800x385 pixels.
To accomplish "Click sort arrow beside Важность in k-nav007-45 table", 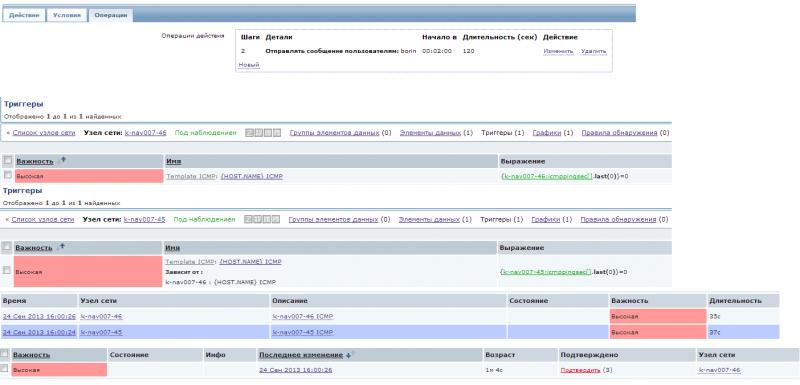I will (x=62, y=246).
